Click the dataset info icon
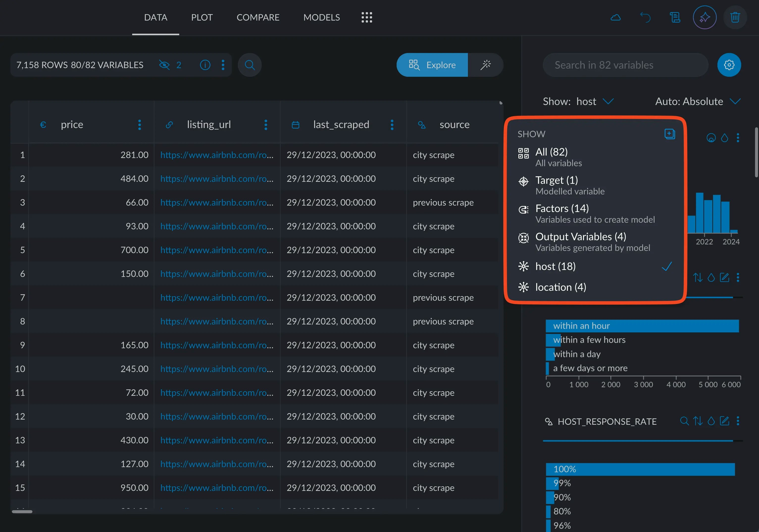759x532 pixels. [x=205, y=65]
